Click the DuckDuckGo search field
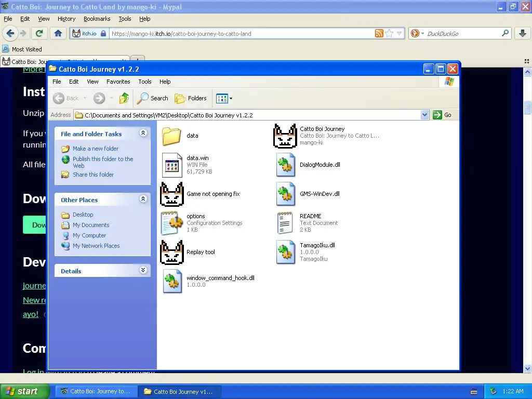The image size is (532, 399). point(462,34)
